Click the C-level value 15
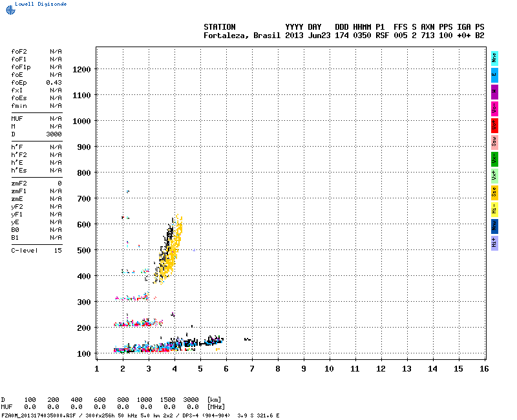This screenshot has height=420, width=517. coord(58,251)
